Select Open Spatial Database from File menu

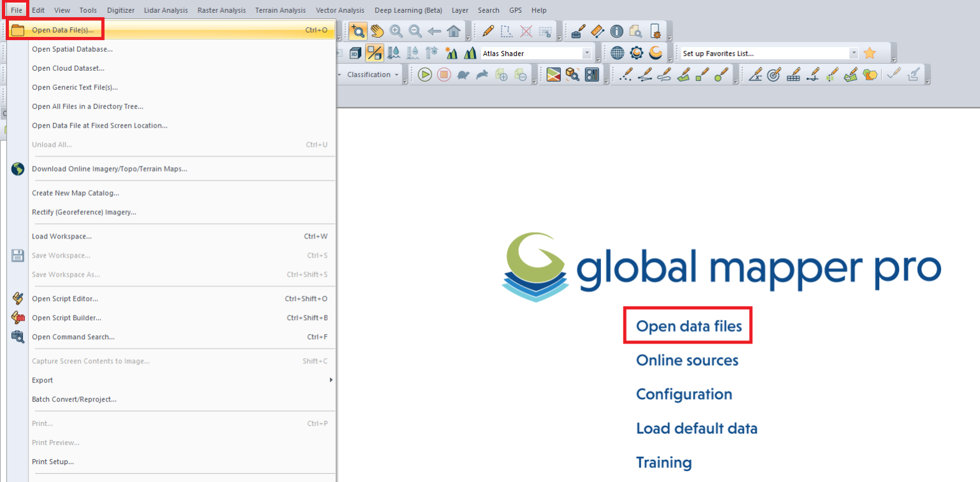tap(72, 49)
